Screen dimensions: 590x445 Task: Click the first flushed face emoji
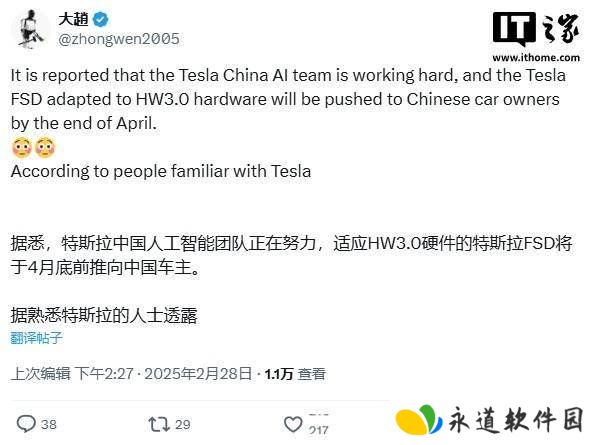click(22, 147)
